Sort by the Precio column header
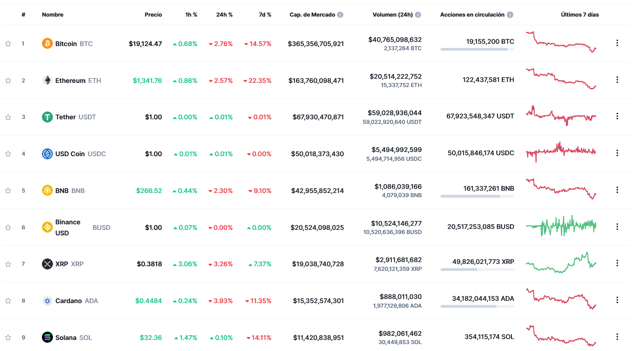Image resolution: width=644 pixels, height=351 pixels. pos(153,15)
